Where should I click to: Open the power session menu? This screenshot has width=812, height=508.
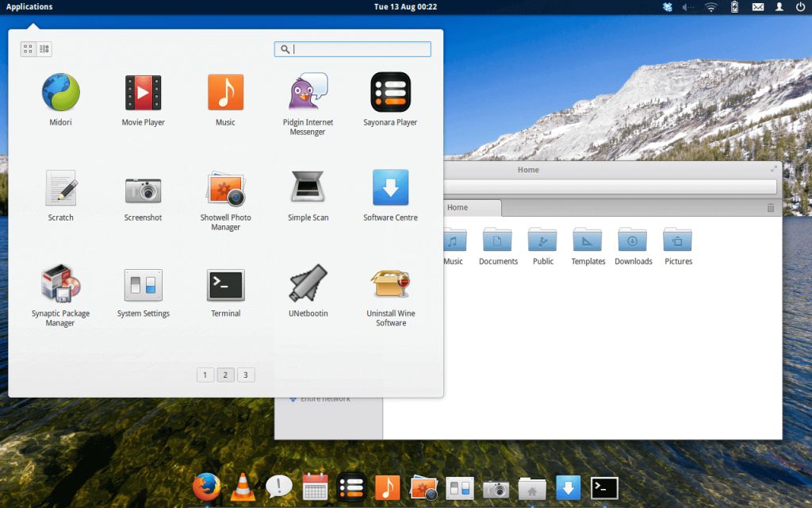tap(800, 6)
